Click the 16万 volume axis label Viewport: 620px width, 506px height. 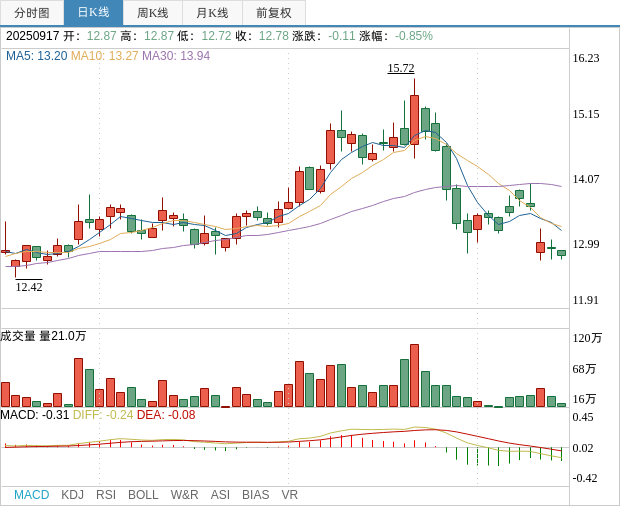point(584,399)
